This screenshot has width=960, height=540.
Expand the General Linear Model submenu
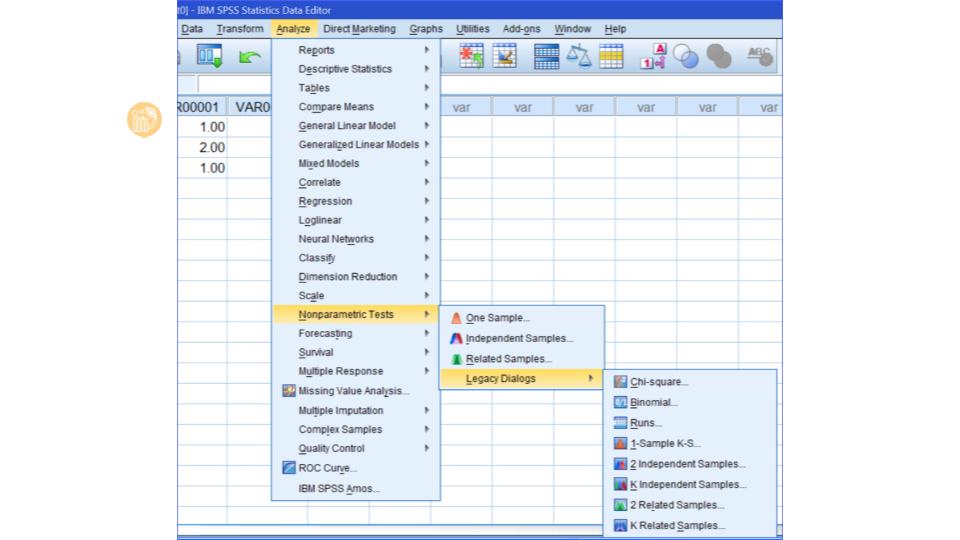pyautogui.click(x=356, y=126)
